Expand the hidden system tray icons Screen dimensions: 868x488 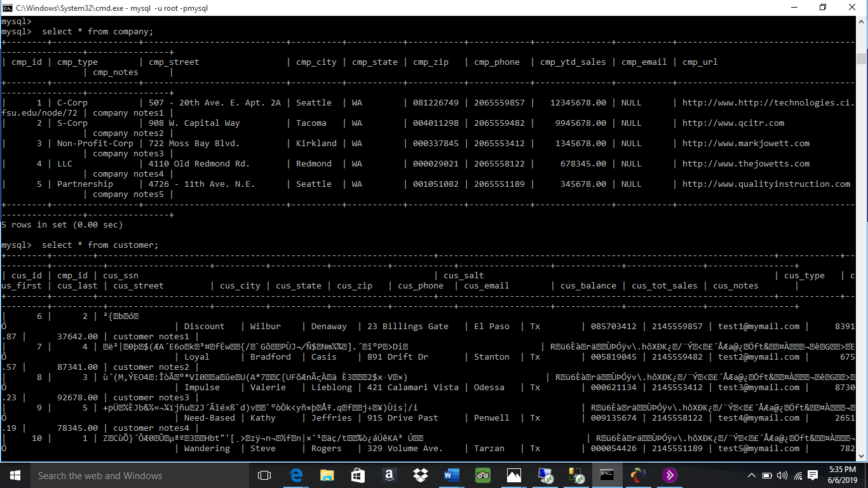(752, 475)
